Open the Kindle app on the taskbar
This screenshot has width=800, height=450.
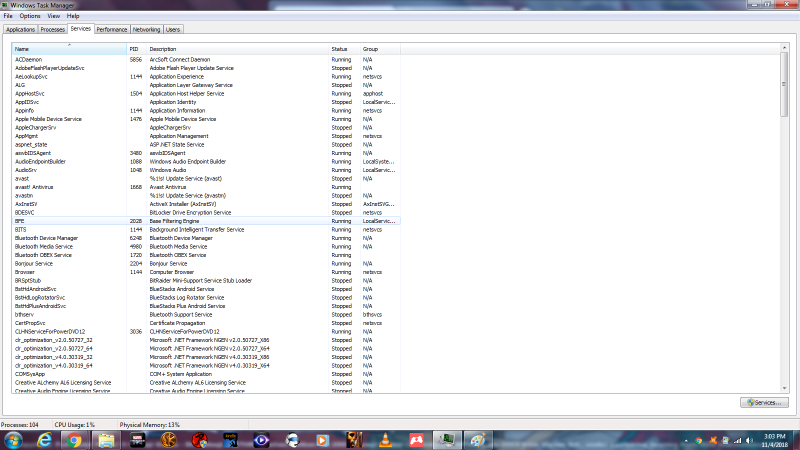231,440
